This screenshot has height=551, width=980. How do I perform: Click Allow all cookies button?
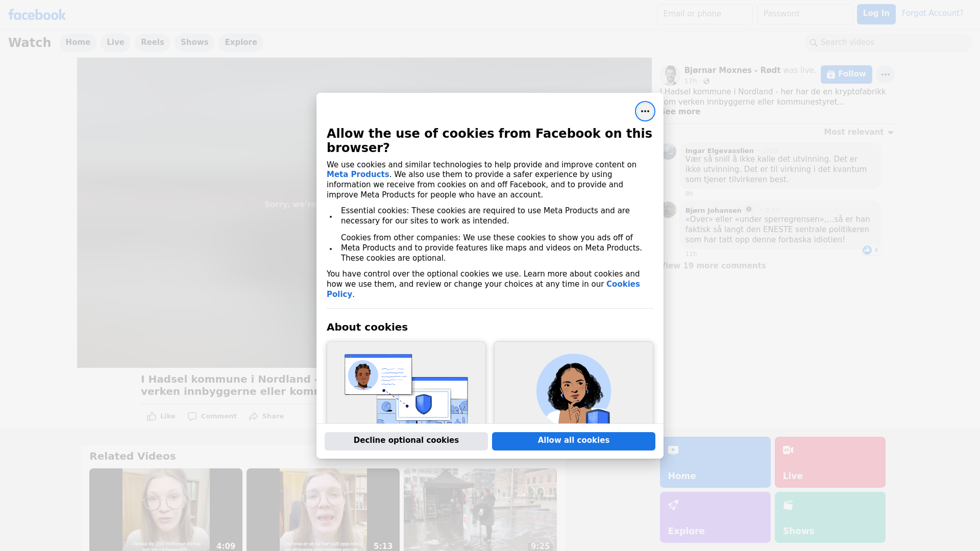pyautogui.click(x=574, y=441)
